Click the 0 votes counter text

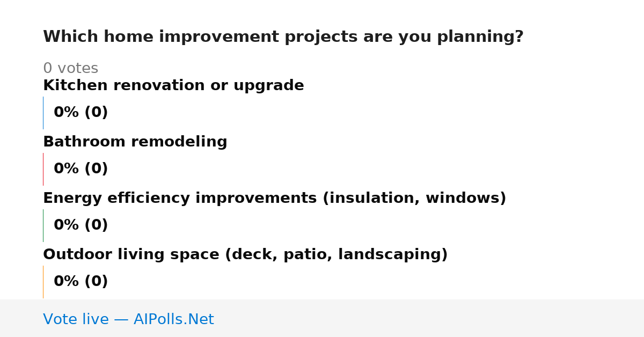pos(71,69)
